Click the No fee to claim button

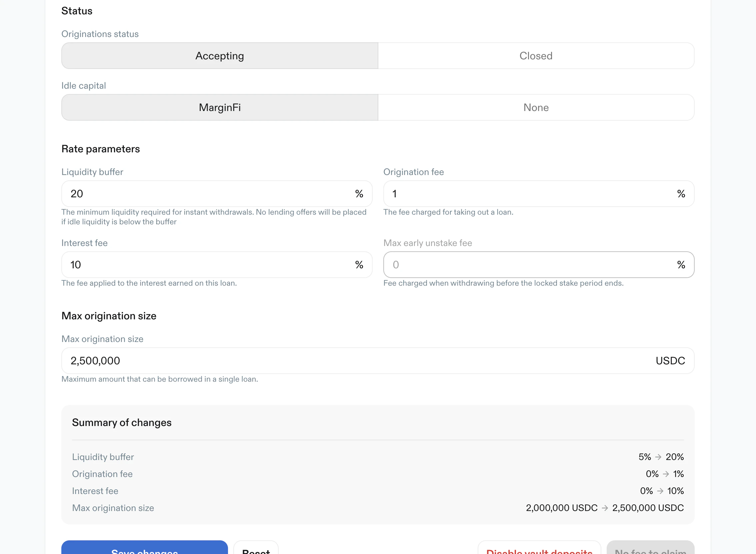click(x=650, y=549)
